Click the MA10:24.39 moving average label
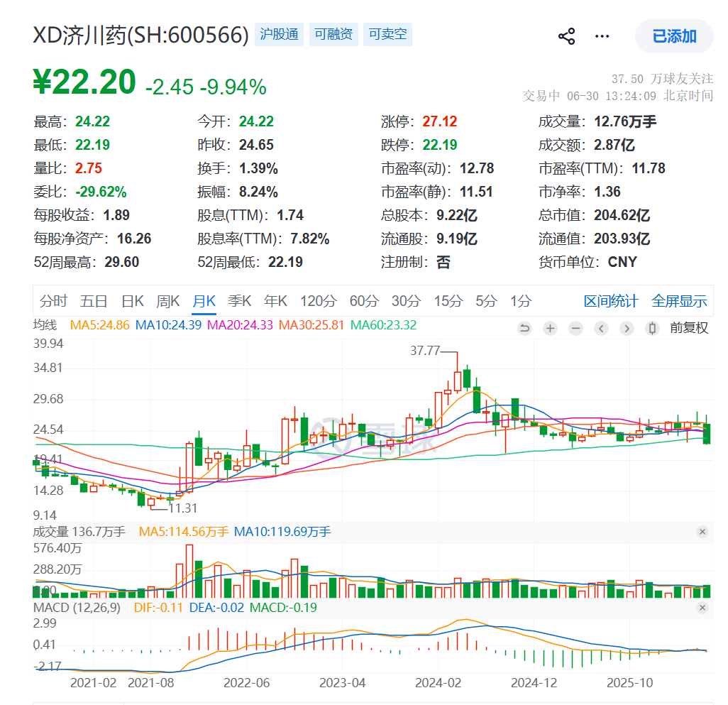This screenshot has width=728, height=705. pyautogui.click(x=169, y=325)
